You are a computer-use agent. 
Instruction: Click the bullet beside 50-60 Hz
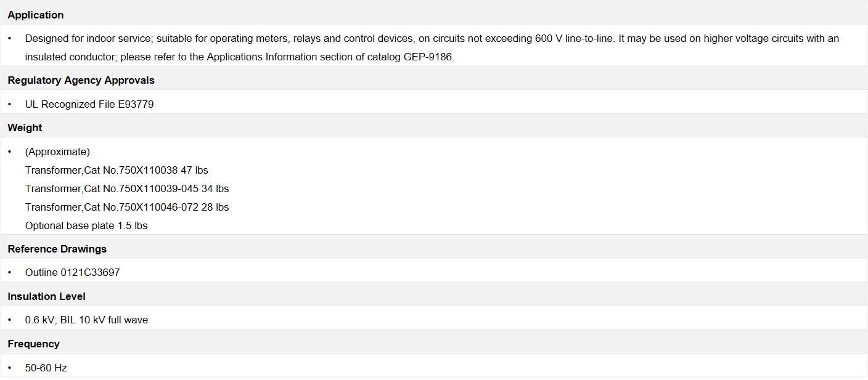pyautogui.click(x=10, y=368)
